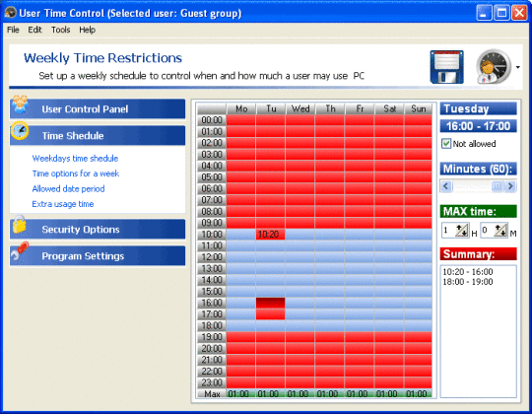The width and height of the screenshot is (532, 414).
Task: Click the padlock icon beside Security Options
Action: point(20,225)
